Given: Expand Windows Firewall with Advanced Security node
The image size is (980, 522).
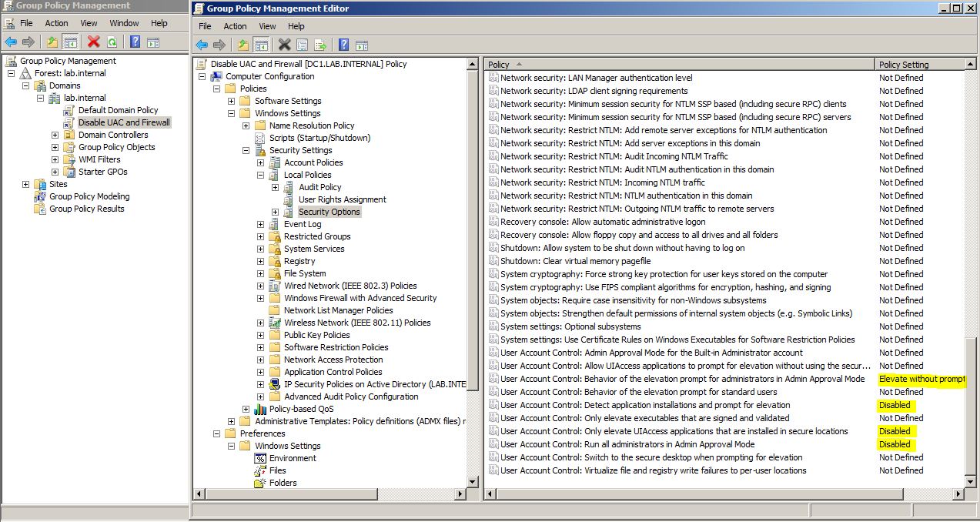Looking at the screenshot, I should (260, 298).
